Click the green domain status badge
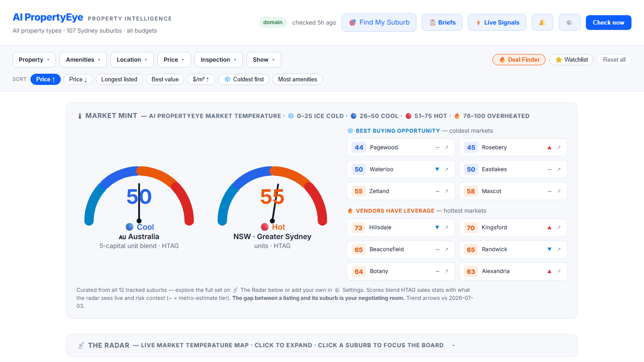This screenshot has width=644, height=362. pyautogui.click(x=273, y=22)
